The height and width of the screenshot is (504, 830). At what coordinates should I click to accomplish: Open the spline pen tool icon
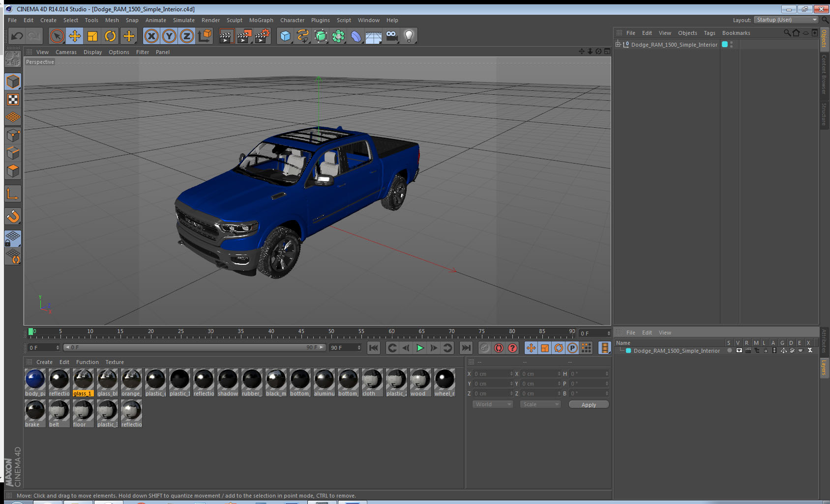point(303,36)
